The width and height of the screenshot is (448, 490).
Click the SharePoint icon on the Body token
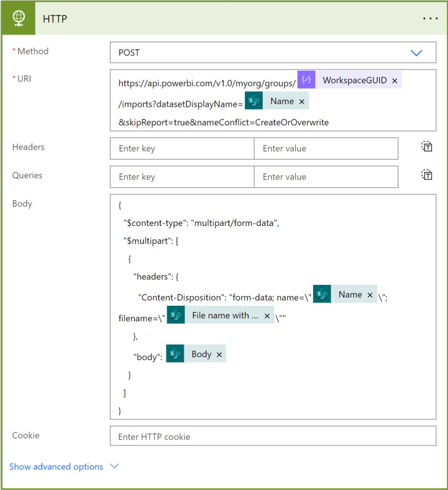tap(176, 354)
